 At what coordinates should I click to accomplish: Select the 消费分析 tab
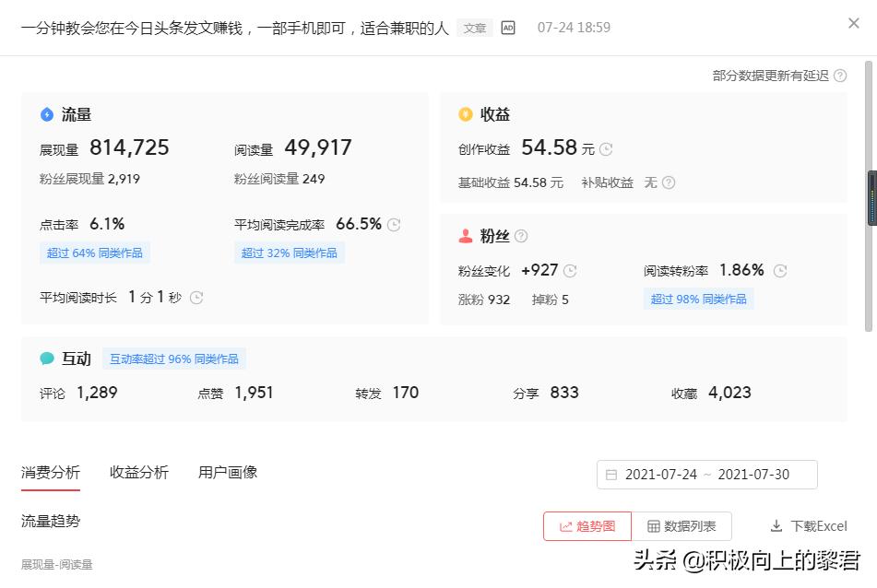50,472
